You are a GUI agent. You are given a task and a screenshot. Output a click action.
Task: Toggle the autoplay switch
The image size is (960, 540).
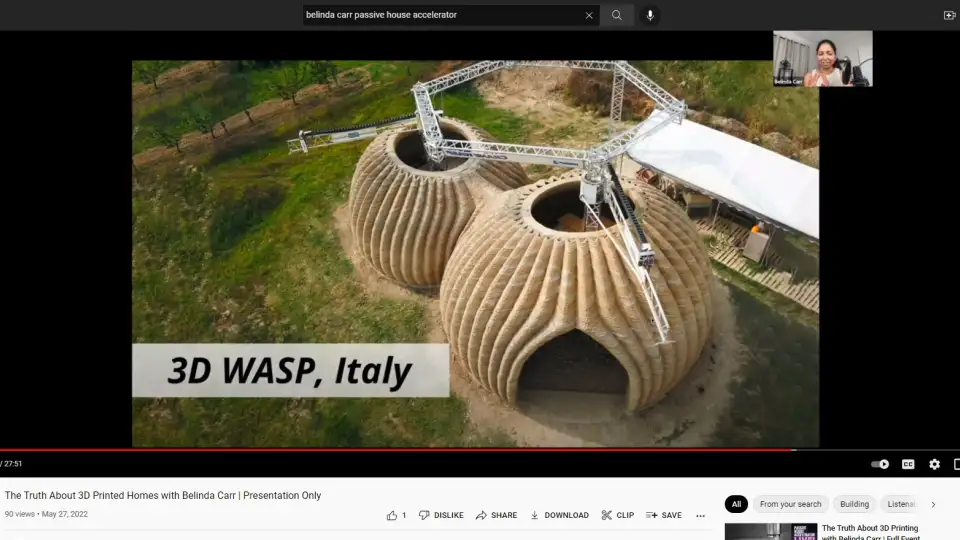point(880,464)
